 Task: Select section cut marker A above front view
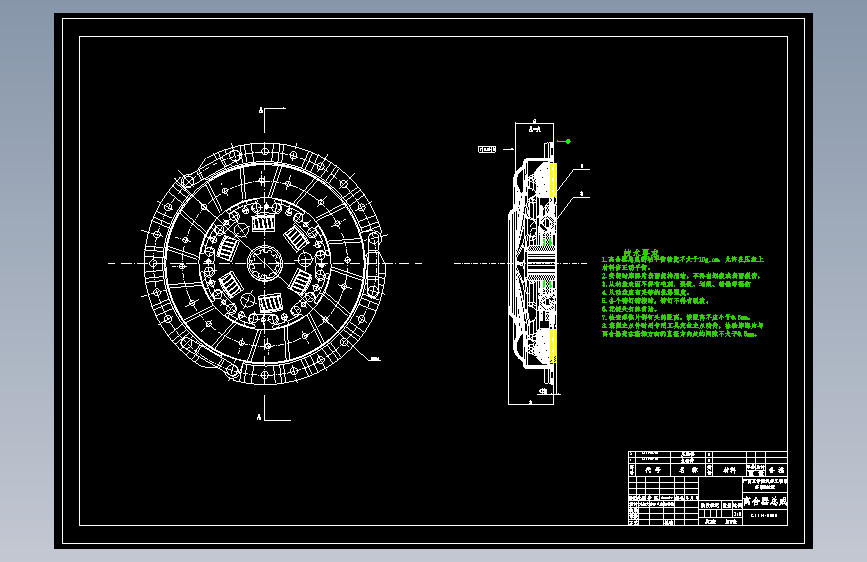click(x=260, y=111)
